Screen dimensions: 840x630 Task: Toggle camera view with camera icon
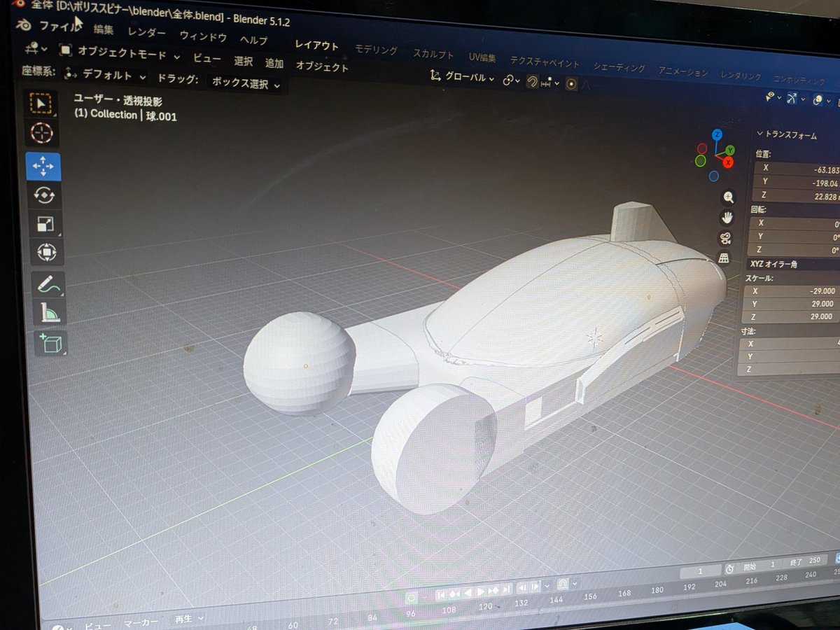(726, 238)
